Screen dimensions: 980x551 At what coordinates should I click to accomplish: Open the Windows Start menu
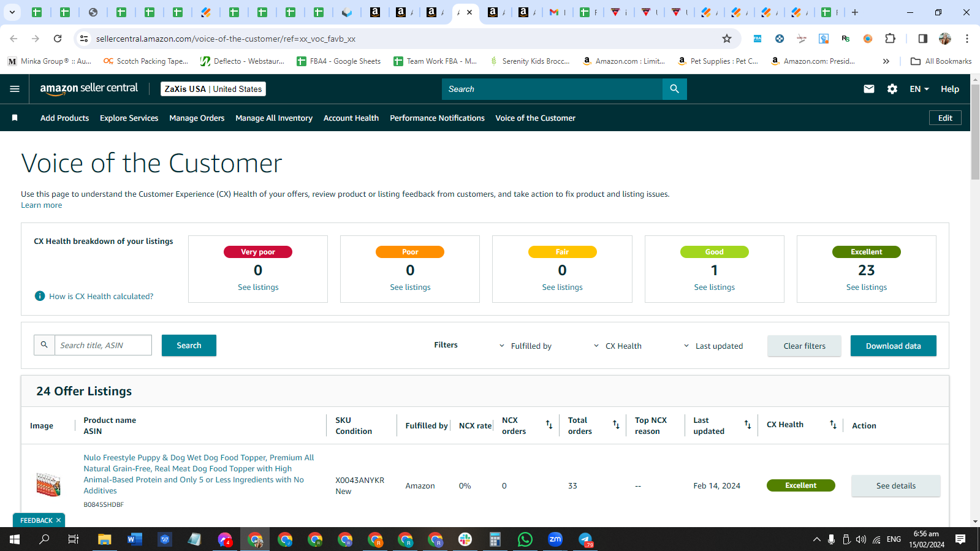click(x=15, y=539)
